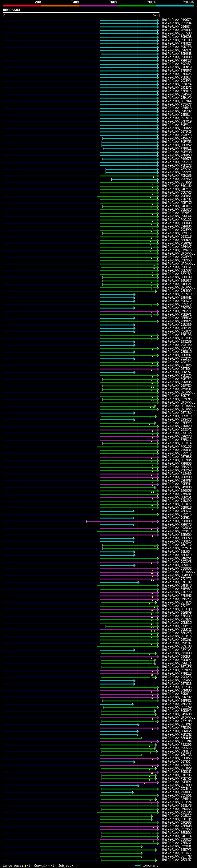This screenshot has height=868, width=197.
Task: Select UniRef100_Q93YB5
Action: [177, 349]
